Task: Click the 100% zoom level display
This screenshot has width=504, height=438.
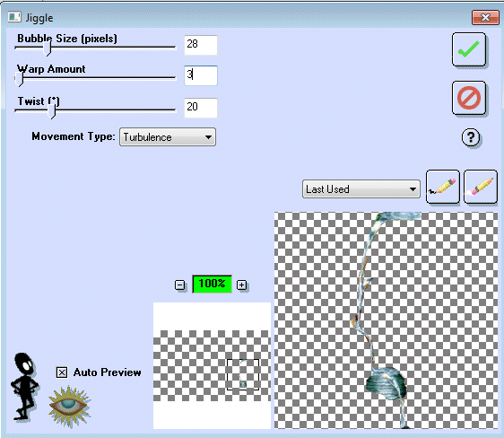Action: click(x=212, y=284)
